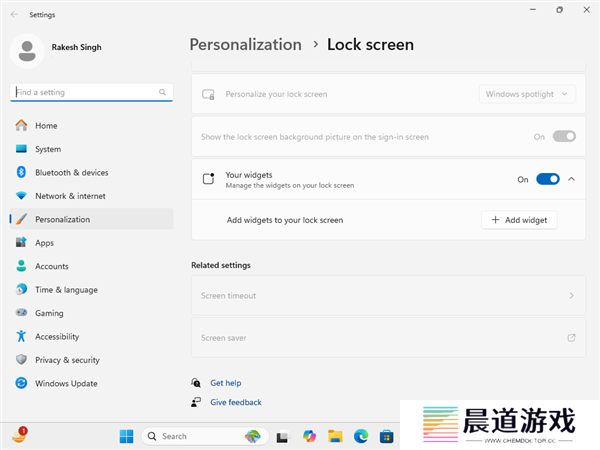
Task: Click Personalization in the breadcrumb
Action: point(246,44)
